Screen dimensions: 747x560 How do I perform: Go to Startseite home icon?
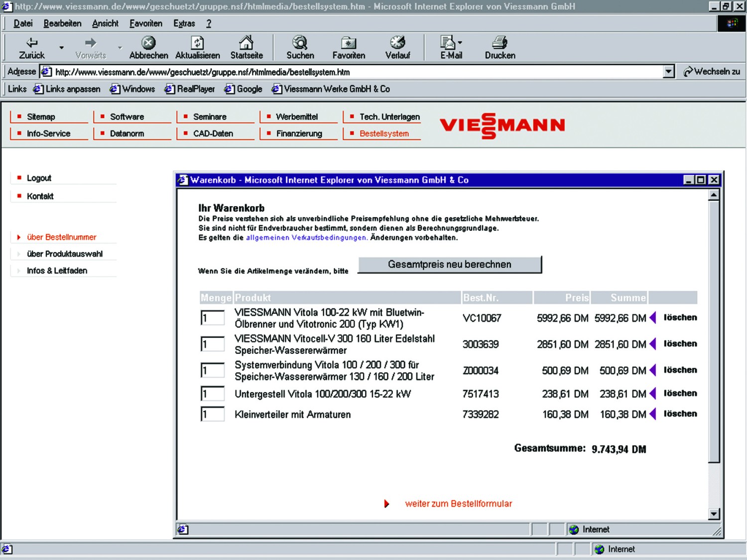(246, 42)
